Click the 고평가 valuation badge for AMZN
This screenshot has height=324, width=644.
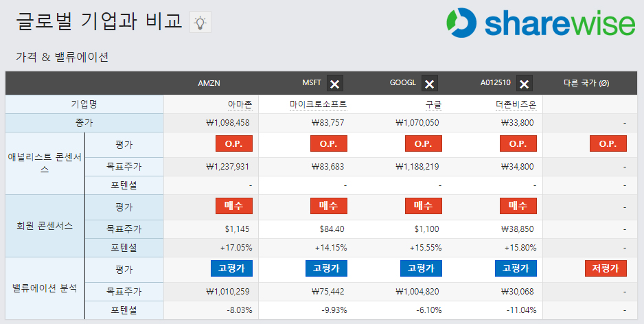[x=231, y=268]
